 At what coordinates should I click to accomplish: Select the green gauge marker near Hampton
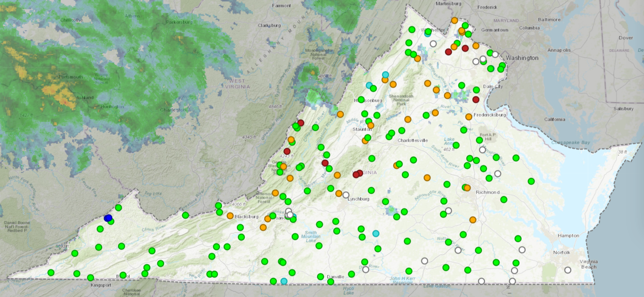[518, 239]
